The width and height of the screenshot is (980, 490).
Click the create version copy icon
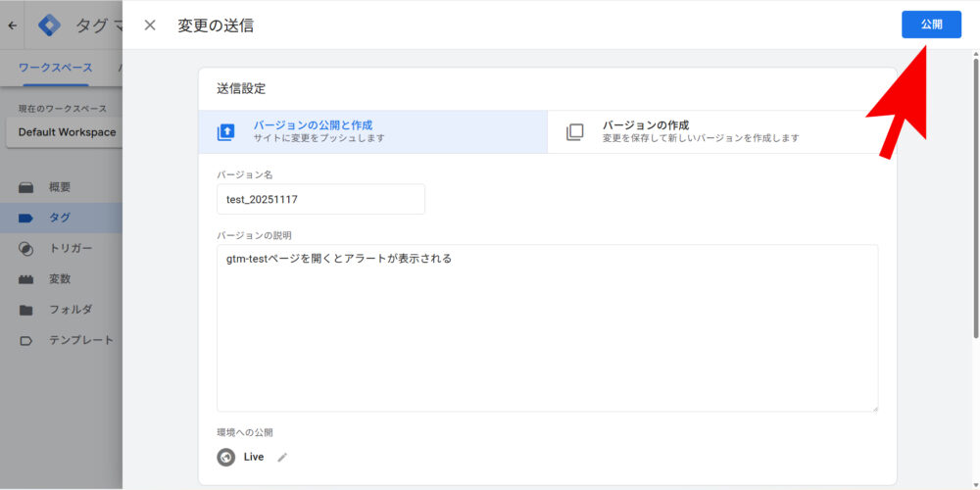(575, 132)
